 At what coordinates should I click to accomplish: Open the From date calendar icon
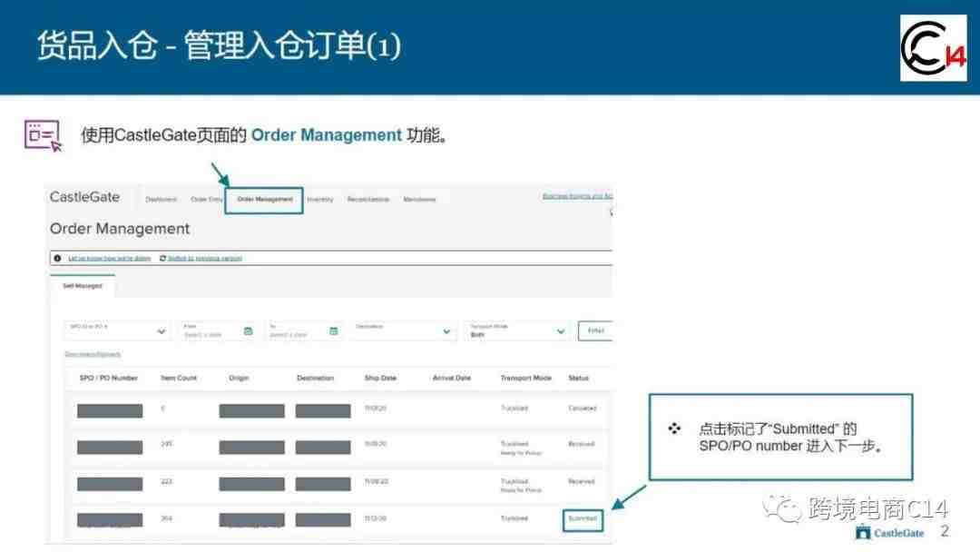point(248,330)
